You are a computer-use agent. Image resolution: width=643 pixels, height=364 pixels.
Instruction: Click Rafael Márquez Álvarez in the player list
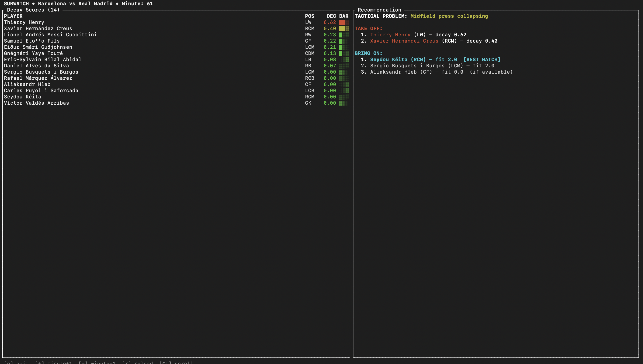[38, 78]
